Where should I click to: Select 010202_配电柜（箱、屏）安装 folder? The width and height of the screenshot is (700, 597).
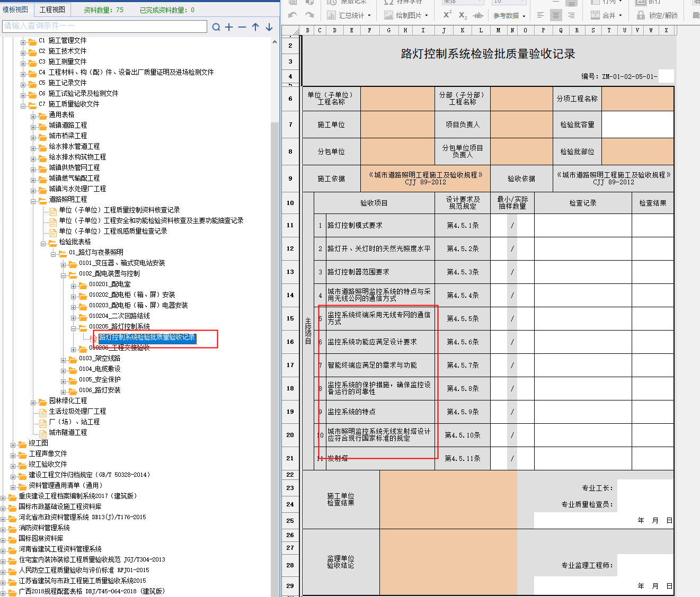point(132,295)
